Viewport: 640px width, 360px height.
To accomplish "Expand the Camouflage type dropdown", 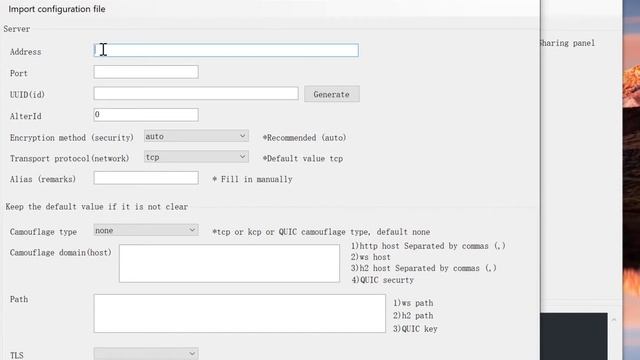I will 146,230.
